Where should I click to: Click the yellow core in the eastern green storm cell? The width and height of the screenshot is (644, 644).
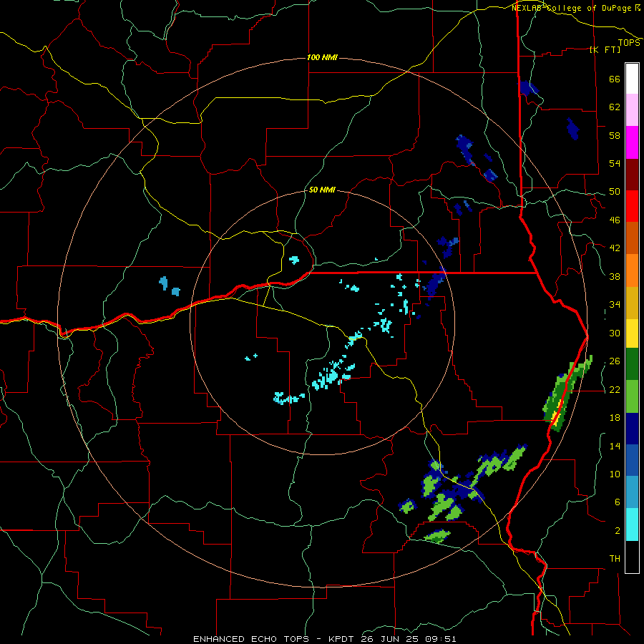pos(556,417)
